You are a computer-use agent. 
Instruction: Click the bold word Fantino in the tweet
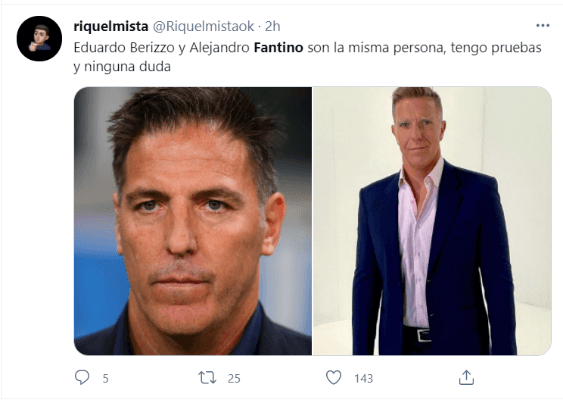[278, 48]
